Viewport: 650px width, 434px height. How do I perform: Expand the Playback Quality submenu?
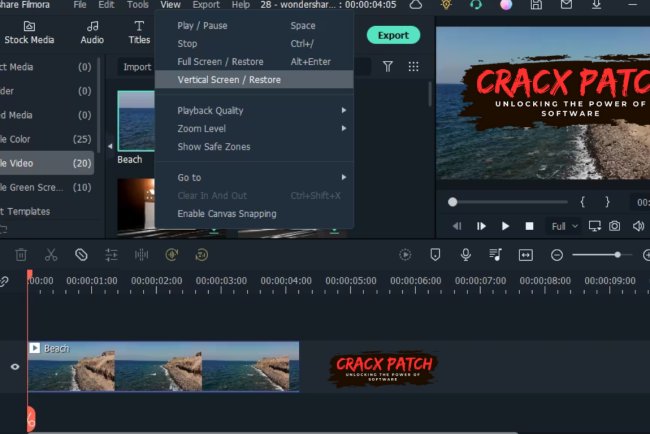254,111
